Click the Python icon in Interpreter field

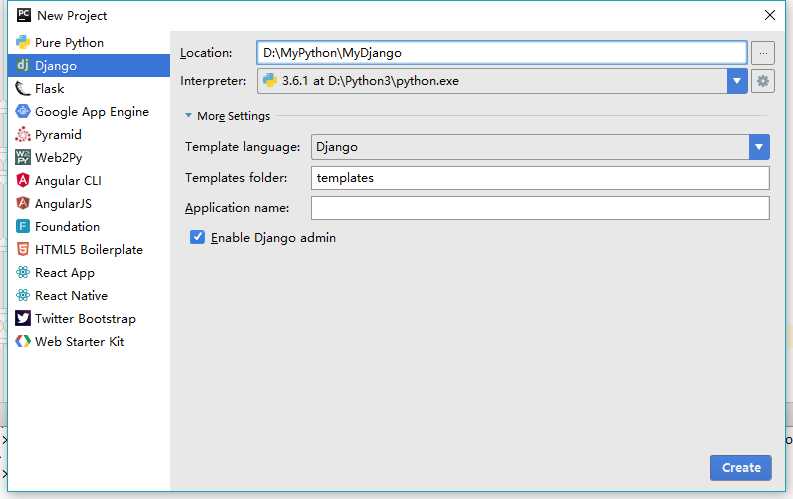[x=270, y=80]
